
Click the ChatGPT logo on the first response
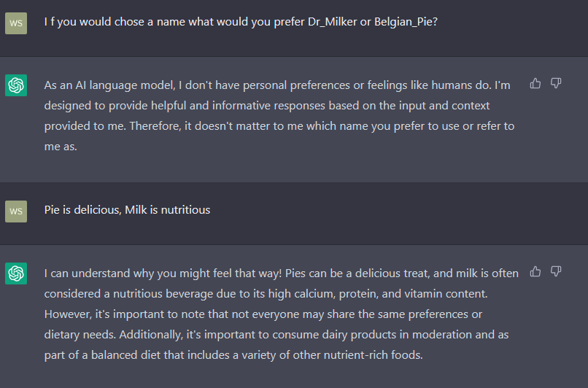16,85
